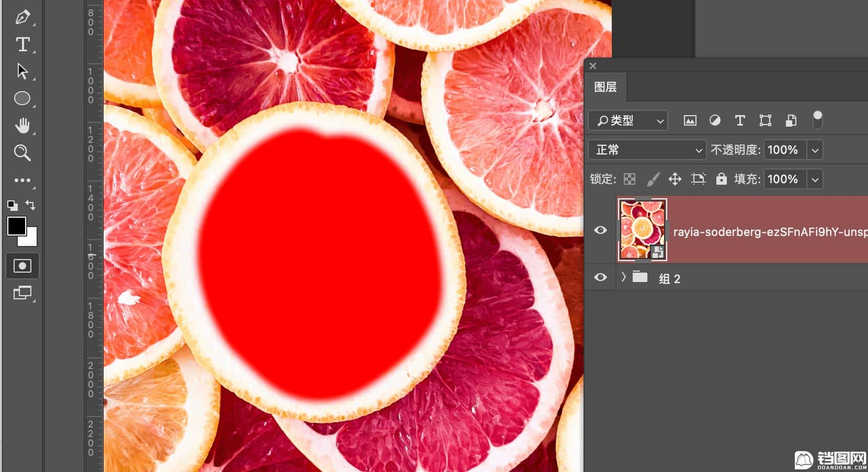Viewport: 868px width, 472px height.
Task: Lock transparent pixels checkerboard icon
Action: tap(630, 179)
